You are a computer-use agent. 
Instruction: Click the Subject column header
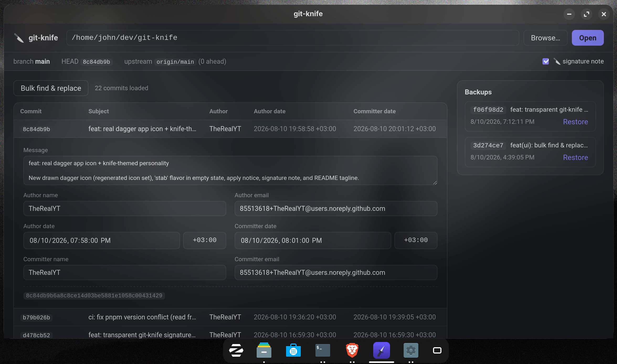coord(98,111)
